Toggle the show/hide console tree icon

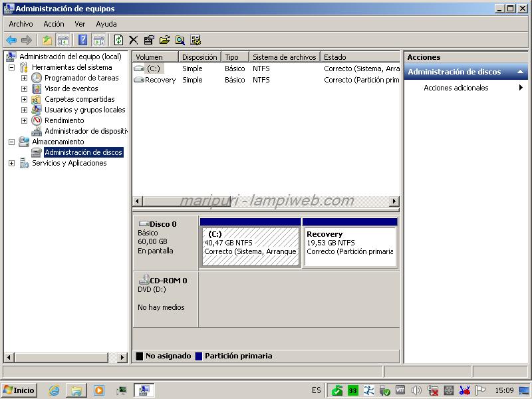point(63,40)
